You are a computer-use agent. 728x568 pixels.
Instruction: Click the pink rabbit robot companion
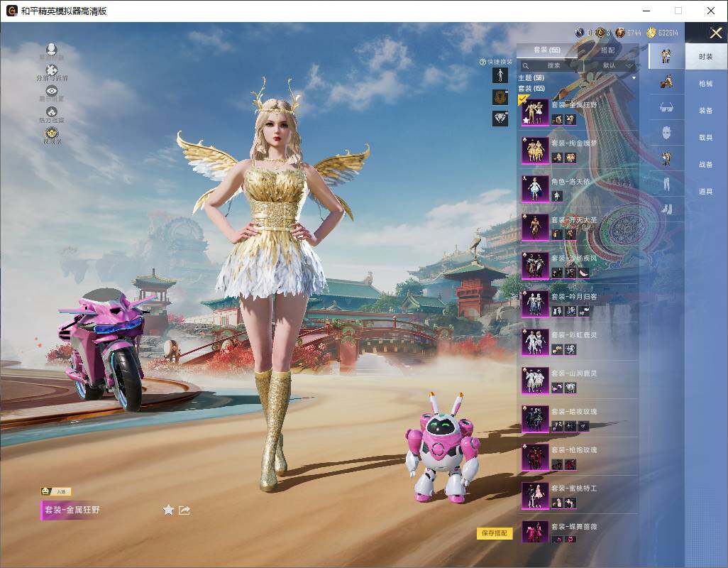pos(442,449)
